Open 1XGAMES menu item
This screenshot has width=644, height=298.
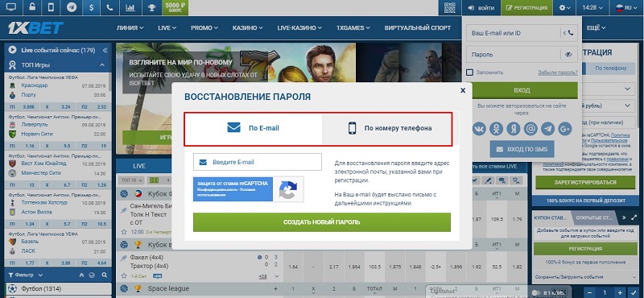click(353, 28)
